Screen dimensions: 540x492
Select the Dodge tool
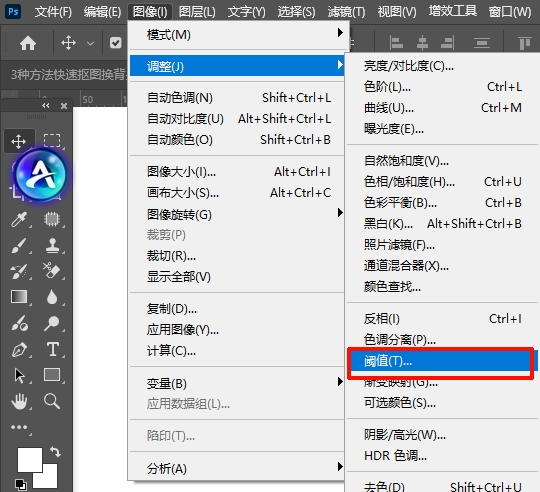tap(52, 323)
